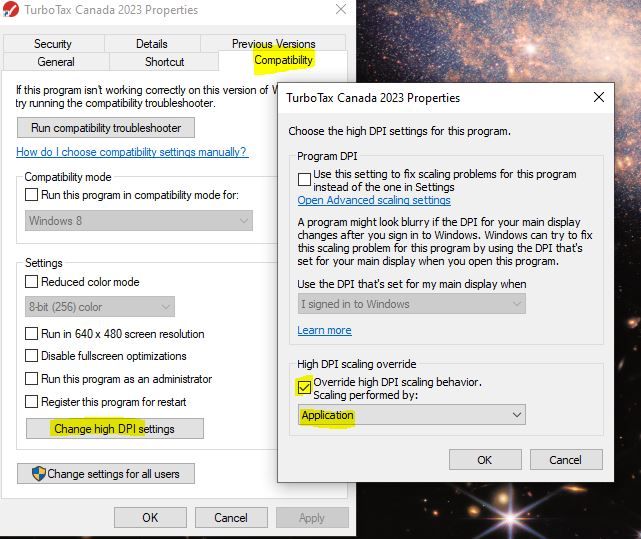Click the 'Program DPI' group label
This screenshot has height=539, width=641.
pos(327,156)
